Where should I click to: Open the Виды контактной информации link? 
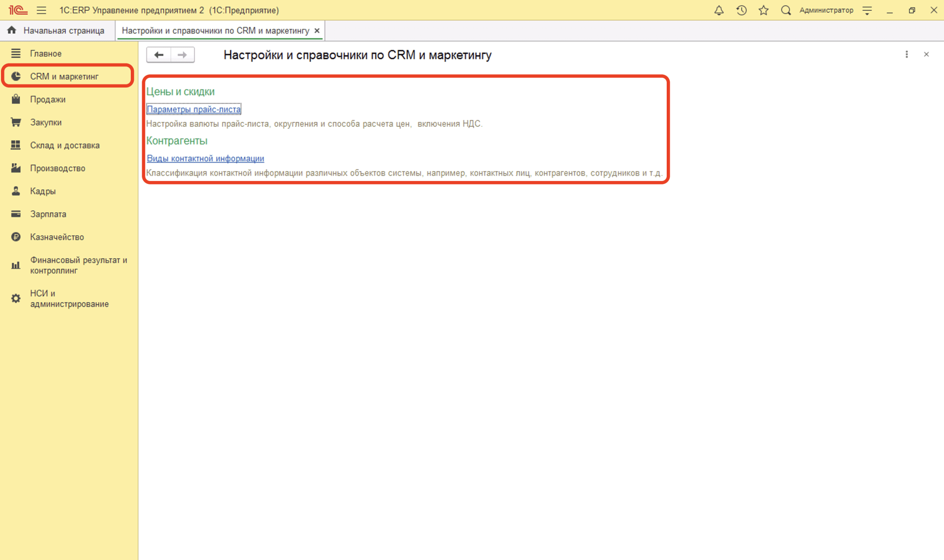[205, 158]
